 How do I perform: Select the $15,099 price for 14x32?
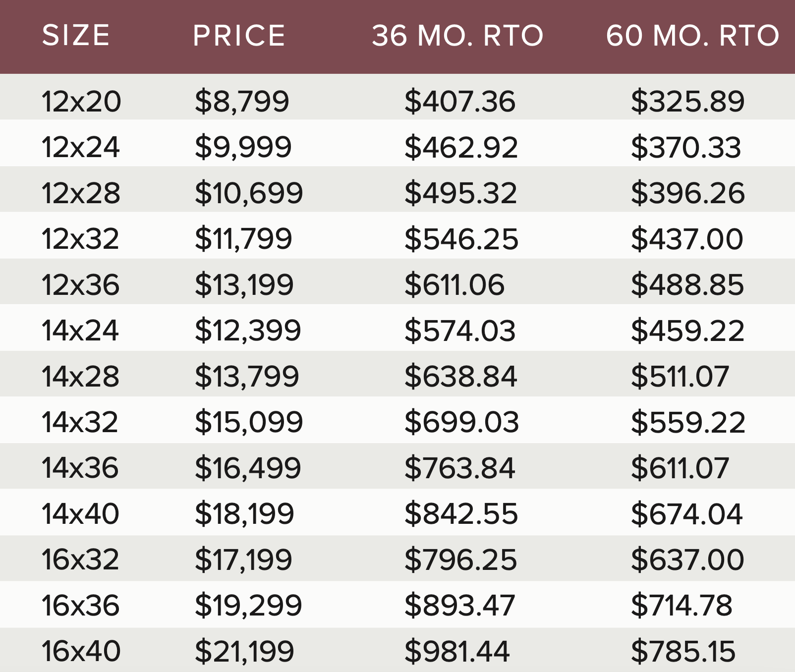pyautogui.click(x=248, y=422)
